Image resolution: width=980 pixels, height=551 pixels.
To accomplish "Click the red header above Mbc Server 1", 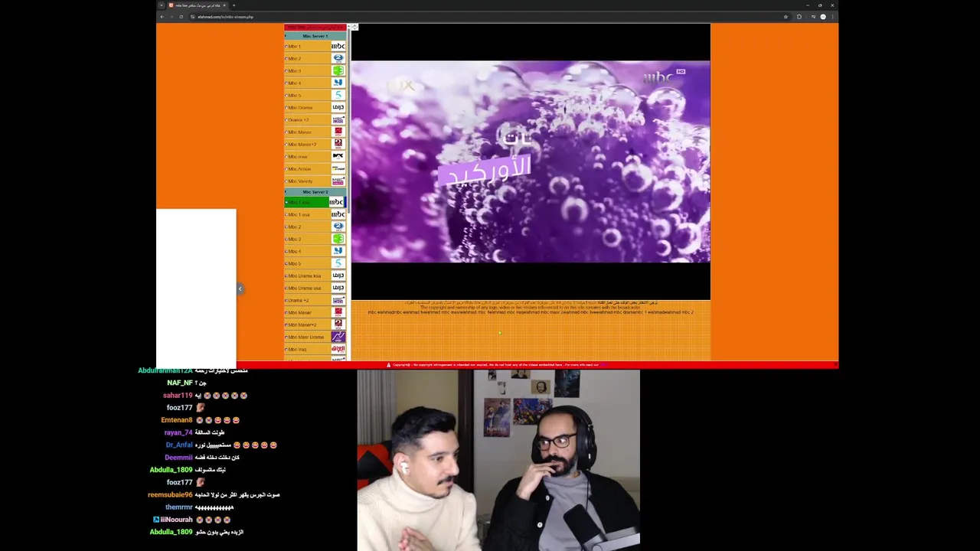I will click(315, 28).
